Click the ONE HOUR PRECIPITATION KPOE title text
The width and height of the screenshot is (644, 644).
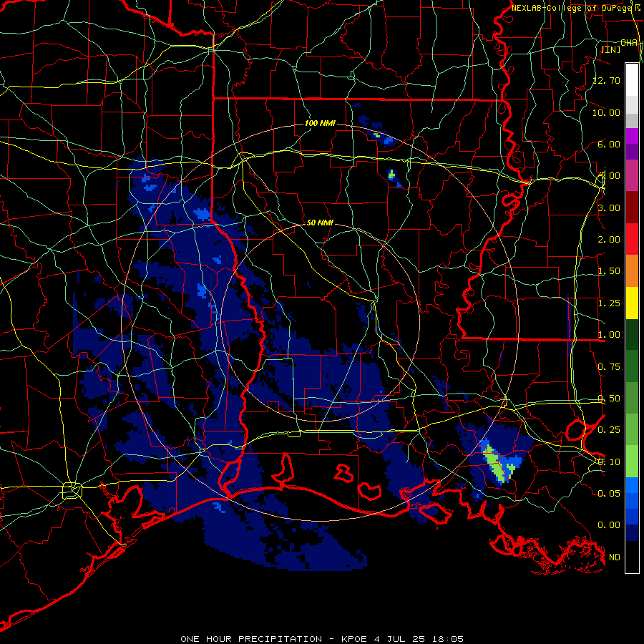pos(322,639)
